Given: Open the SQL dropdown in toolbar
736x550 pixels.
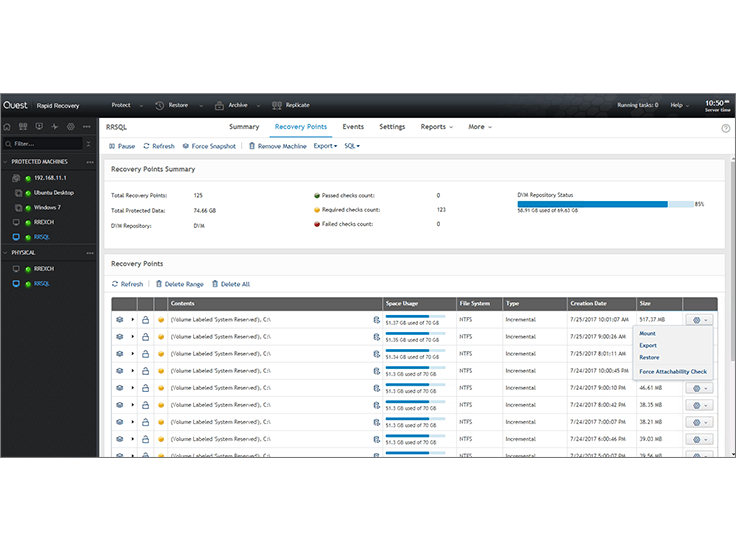Looking at the screenshot, I should pyautogui.click(x=352, y=146).
